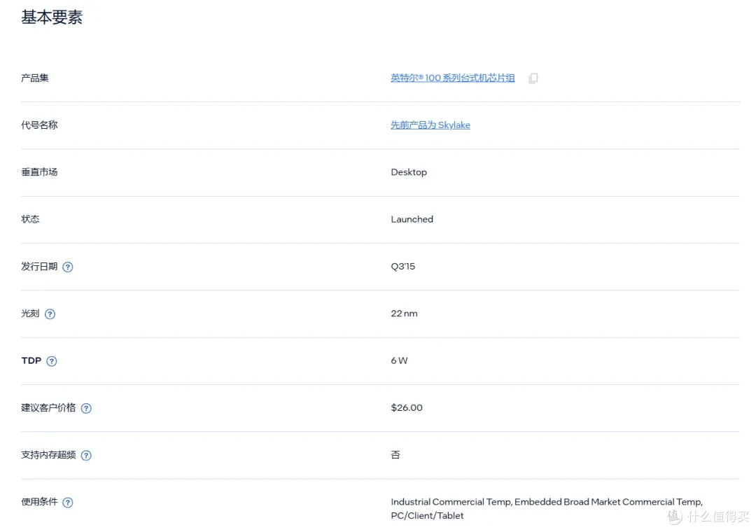This screenshot has width=756, height=532.
Task: Select the Q3'15 release date value
Action: 403,267
